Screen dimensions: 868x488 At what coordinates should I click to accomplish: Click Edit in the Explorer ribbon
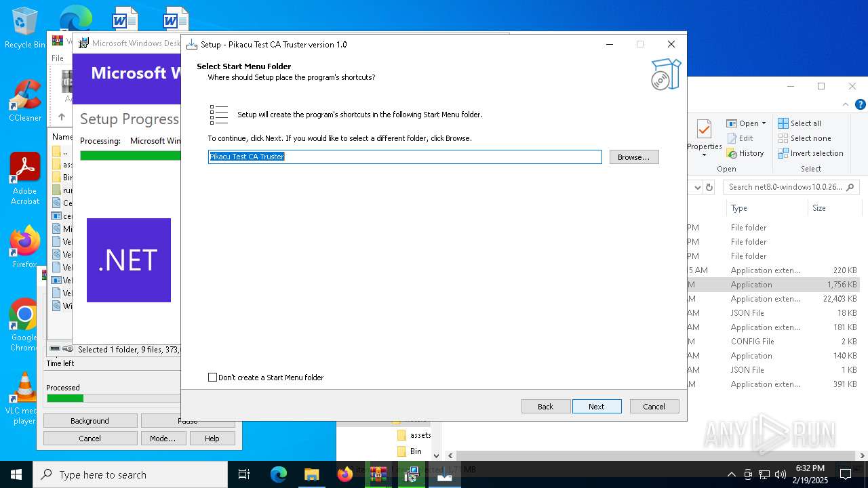(740, 138)
